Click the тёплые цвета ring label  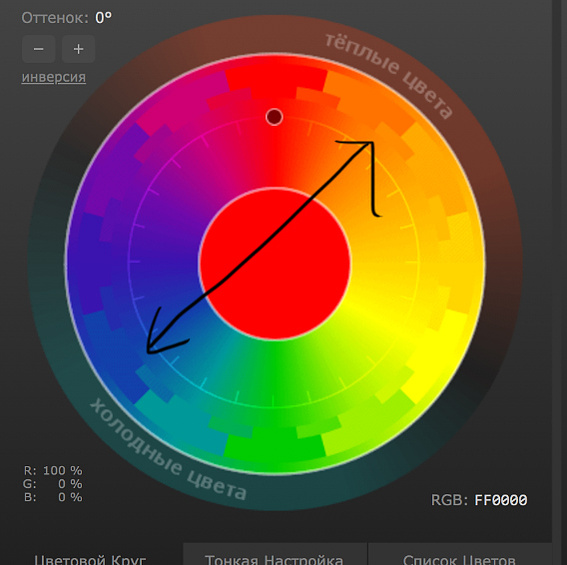[x=389, y=75]
